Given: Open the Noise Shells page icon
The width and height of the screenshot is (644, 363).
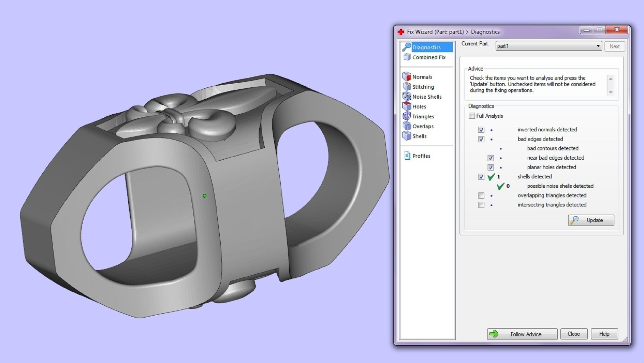Looking at the screenshot, I should (407, 96).
